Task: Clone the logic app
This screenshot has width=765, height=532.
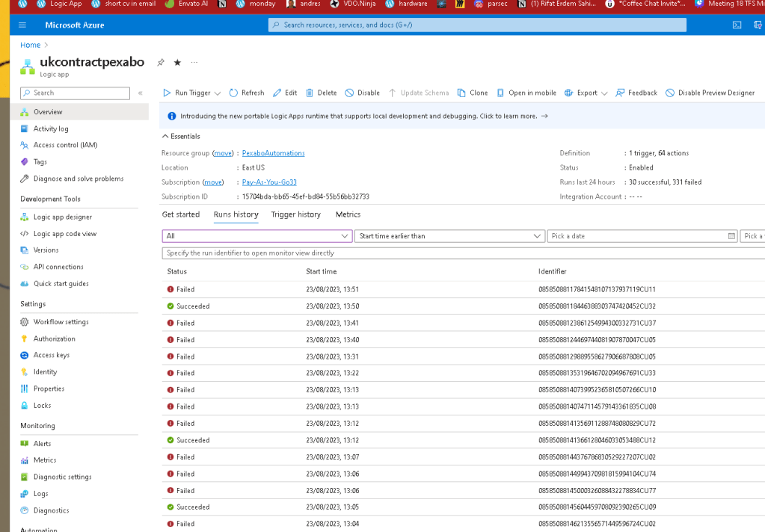Action: tap(473, 93)
